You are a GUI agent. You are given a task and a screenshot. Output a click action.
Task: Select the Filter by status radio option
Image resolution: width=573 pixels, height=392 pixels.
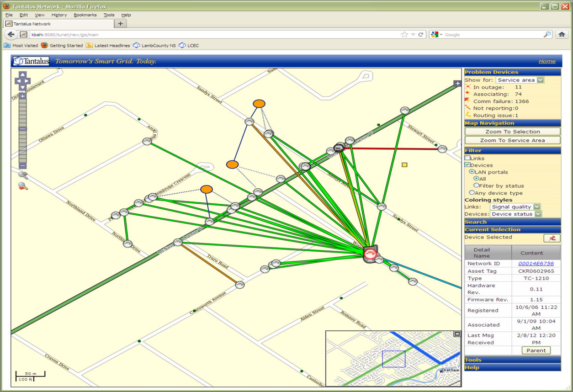point(476,185)
